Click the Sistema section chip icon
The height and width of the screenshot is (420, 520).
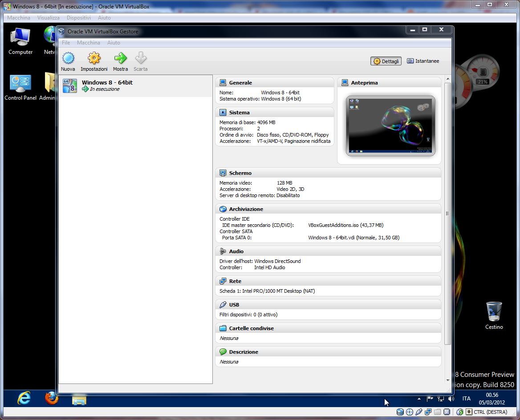tap(223, 113)
